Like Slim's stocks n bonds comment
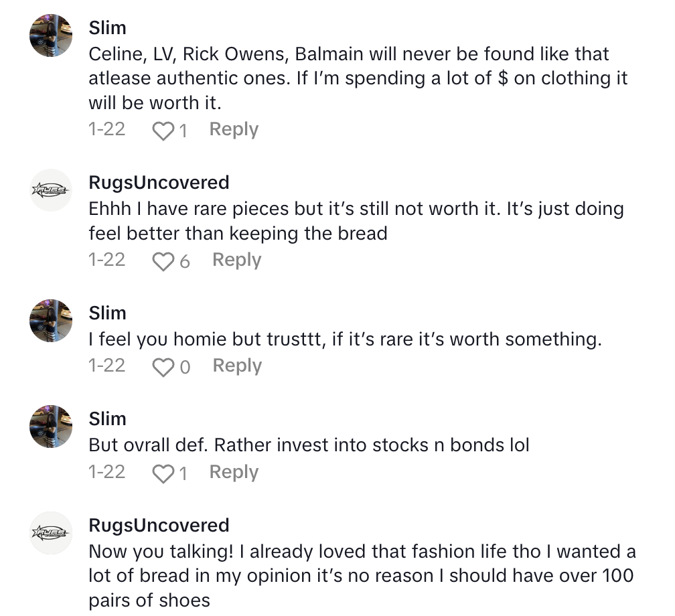 163,473
